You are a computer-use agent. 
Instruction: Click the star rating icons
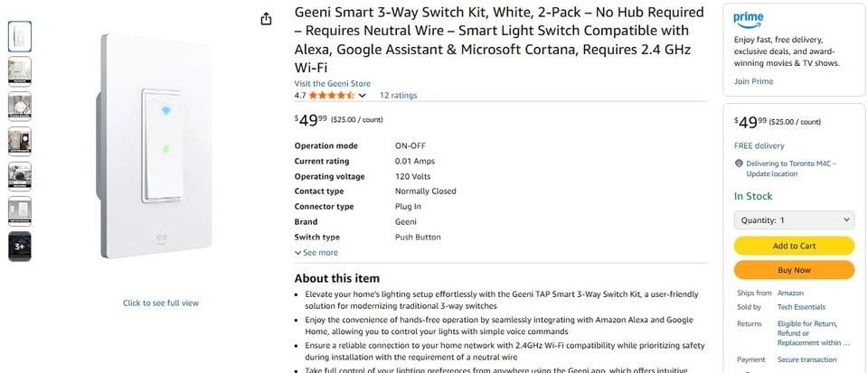click(x=332, y=95)
